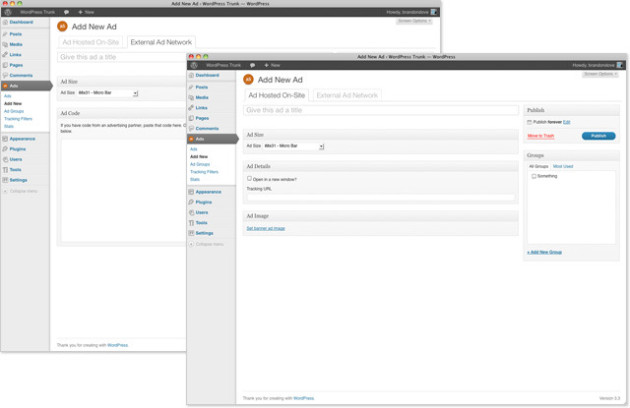
Task: Open Tools in the back window sidebar
Action: (x=15, y=170)
